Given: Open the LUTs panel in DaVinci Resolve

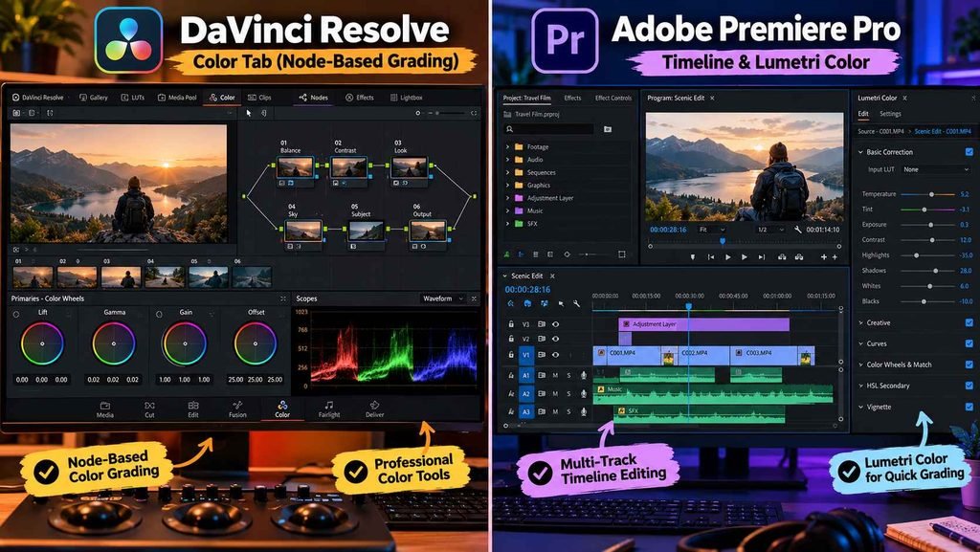Looking at the screenshot, I should (132, 98).
